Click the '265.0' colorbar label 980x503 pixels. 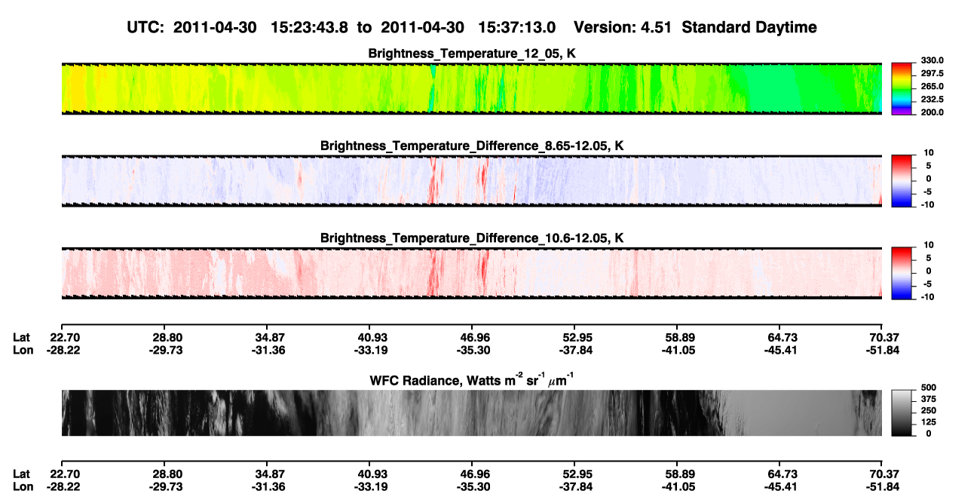click(x=932, y=87)
